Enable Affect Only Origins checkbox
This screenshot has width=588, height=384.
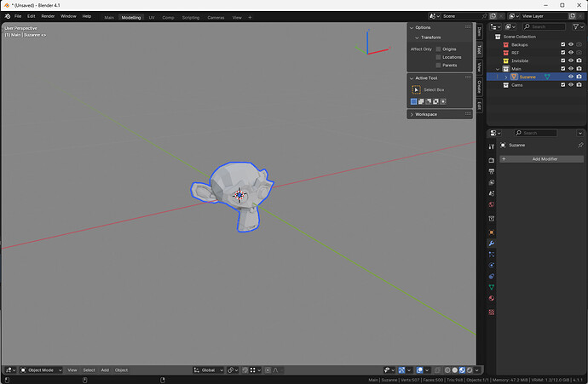[x=438, y=49]
